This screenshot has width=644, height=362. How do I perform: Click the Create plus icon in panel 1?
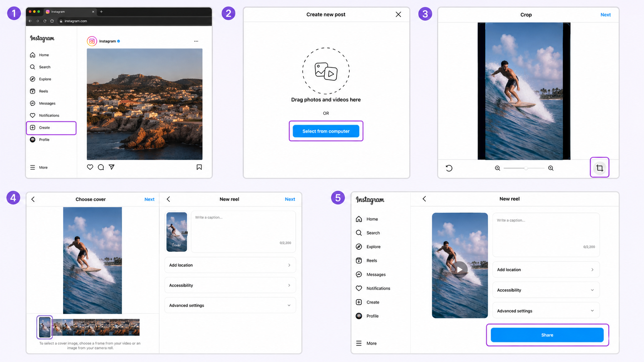pyautogui.click(x=33, y=128)
